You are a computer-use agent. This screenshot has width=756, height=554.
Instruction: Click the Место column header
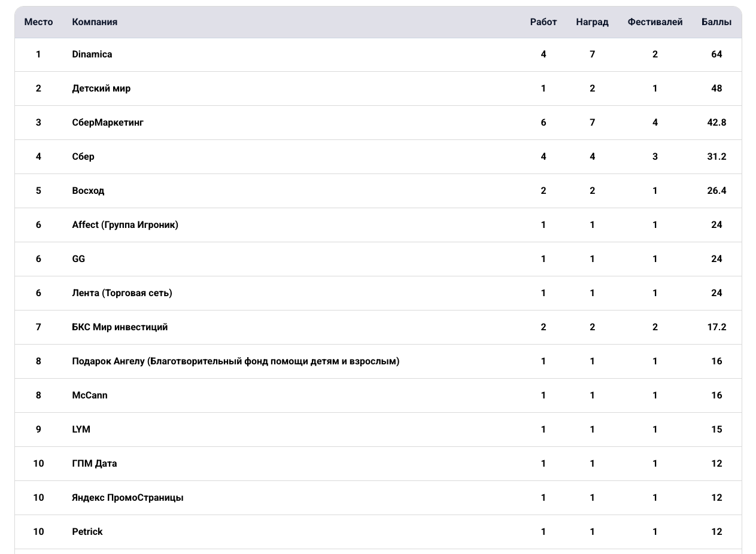(38, 22)
